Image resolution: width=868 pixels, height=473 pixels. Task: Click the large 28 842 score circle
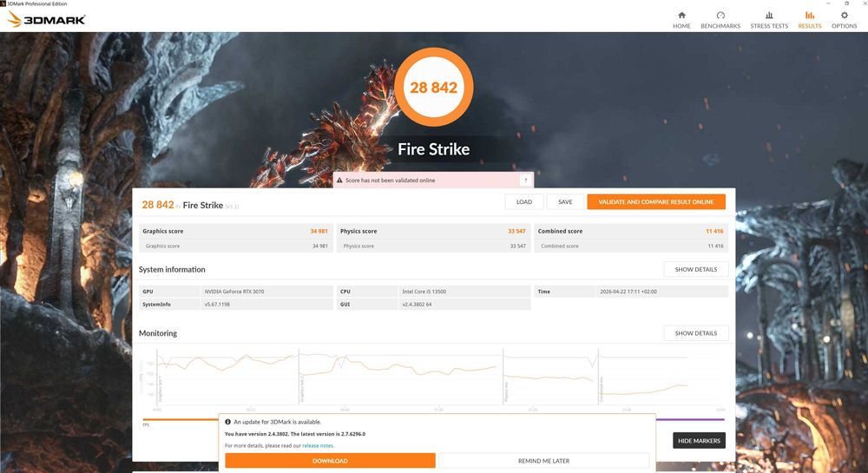coord(433,87)
